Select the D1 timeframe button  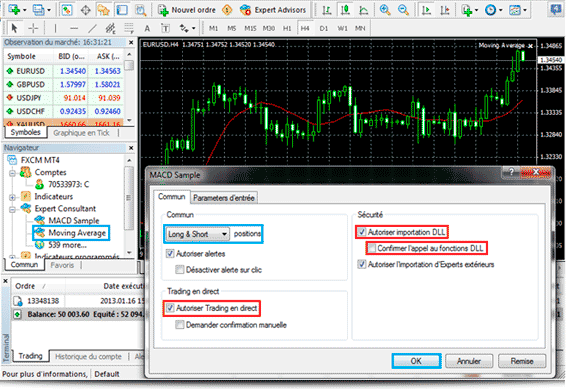(324, 28)
